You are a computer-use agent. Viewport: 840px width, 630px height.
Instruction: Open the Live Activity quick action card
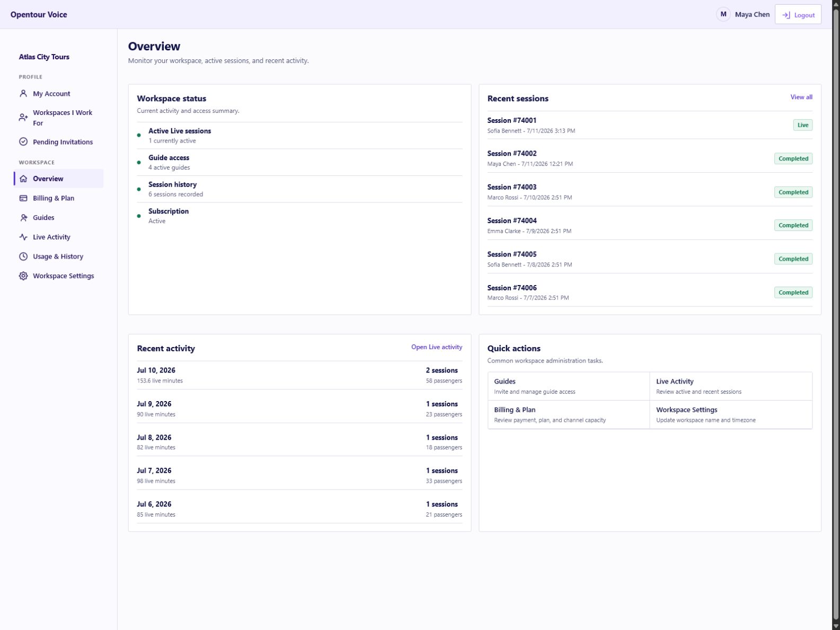click(731, 386)
